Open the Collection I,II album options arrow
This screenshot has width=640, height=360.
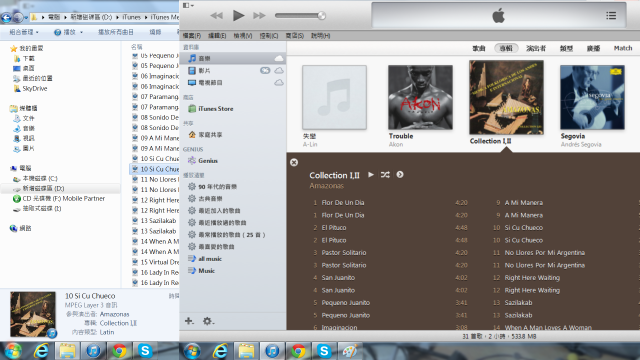pos(400,175)
